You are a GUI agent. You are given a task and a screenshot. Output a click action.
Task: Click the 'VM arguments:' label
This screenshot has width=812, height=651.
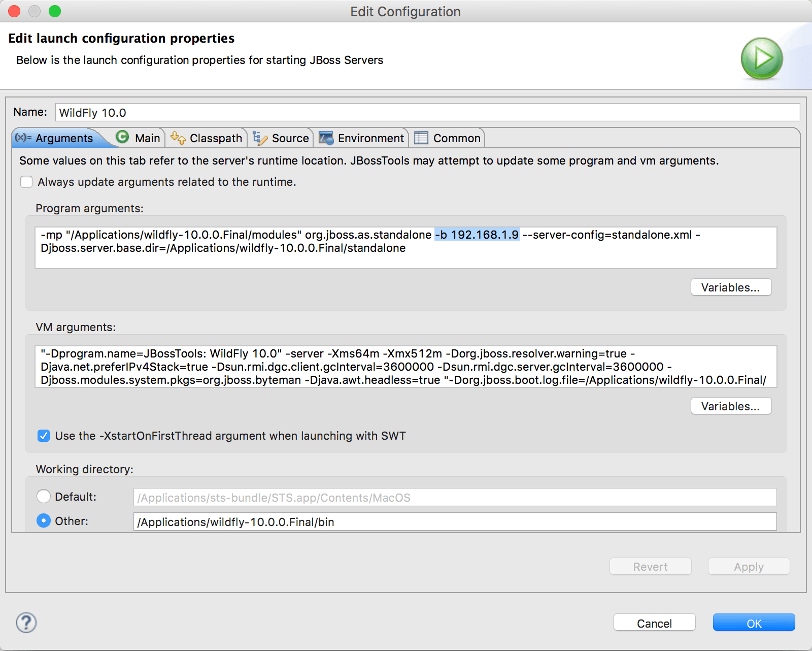tap(76, 327)
